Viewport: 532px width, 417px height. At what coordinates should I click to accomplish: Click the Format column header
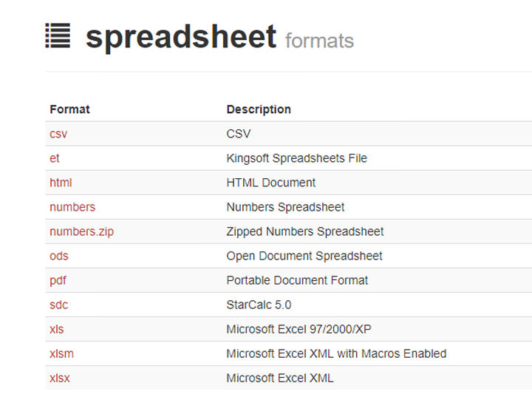69,109
